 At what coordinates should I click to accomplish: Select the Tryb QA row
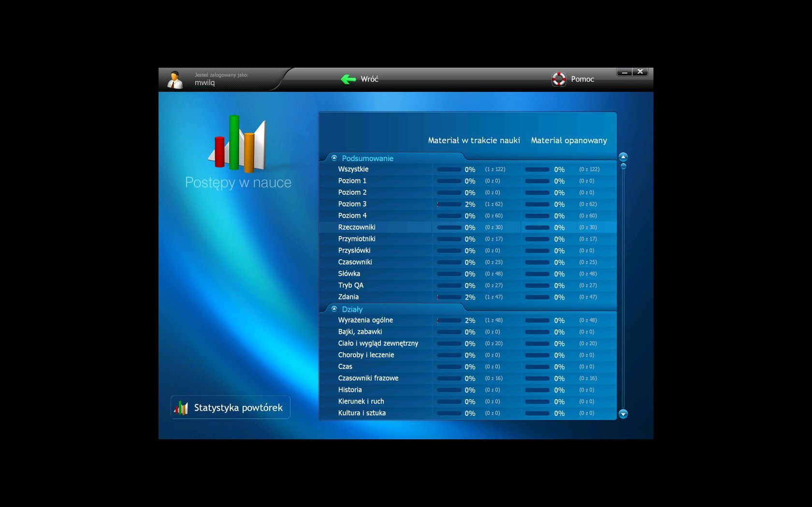pos(467,285)
